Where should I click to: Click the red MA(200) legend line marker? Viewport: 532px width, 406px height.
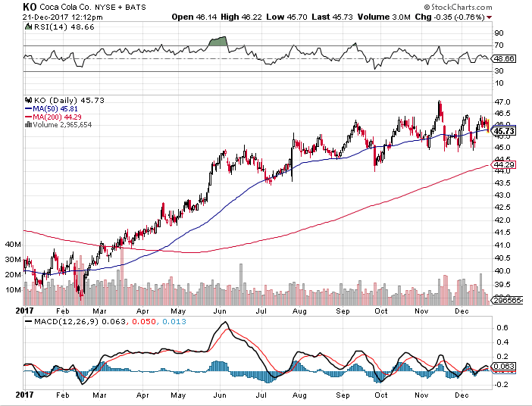click(27, 116)
